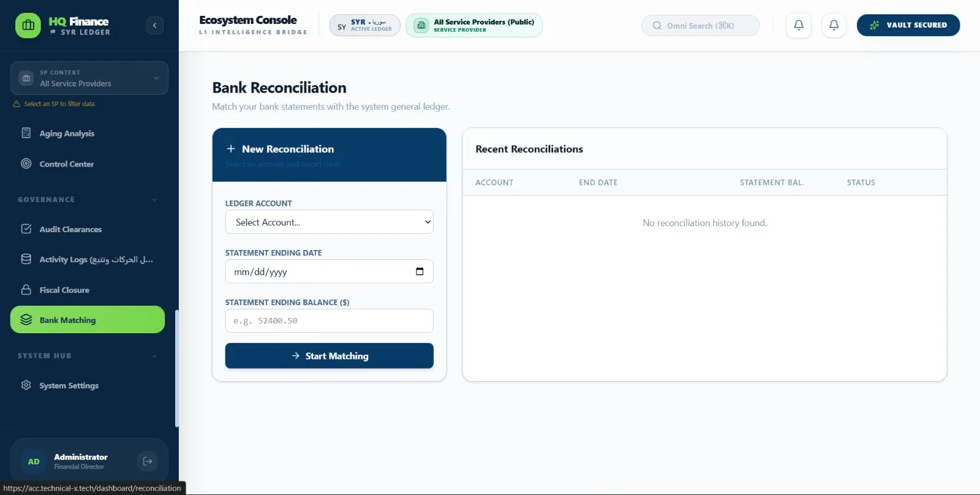The image size is (980, 495).
Task: Click the "Recent Reconciliations" heading
Action: click(x=529, y=149)
